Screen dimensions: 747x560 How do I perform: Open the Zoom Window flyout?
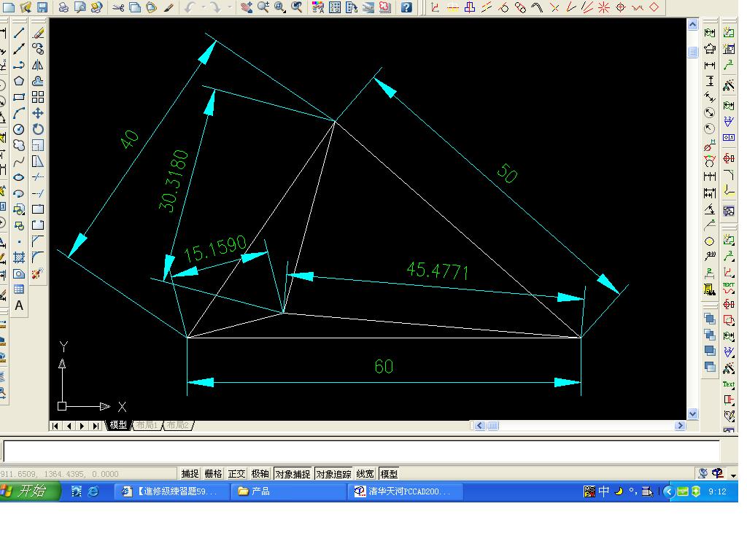(x=279, y=7)
